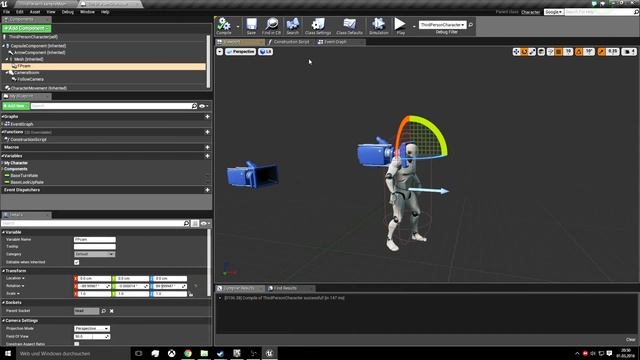Toggle the scale lock icon
Image resolution: width=640 pixels, height=360 pixels.
[191, 294]
